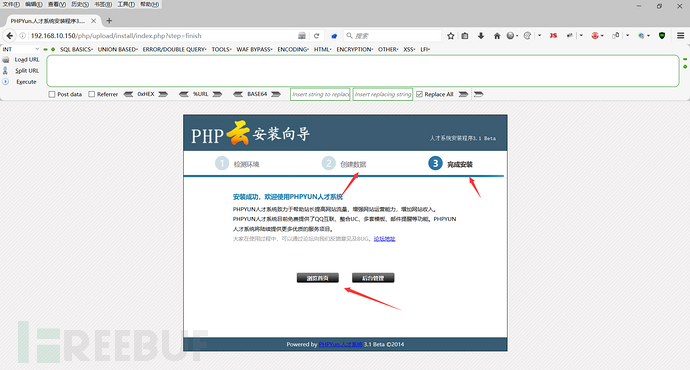
Task: Click the Load URL label in HackBar
Action: [x=27, y=59]
